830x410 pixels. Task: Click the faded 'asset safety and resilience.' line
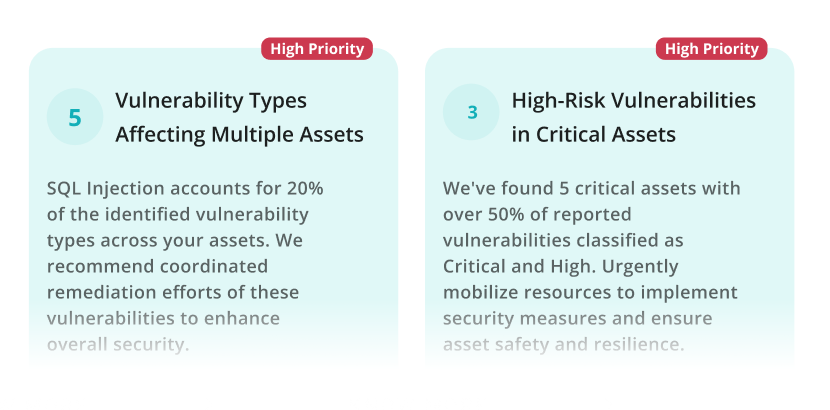[564, 345]
